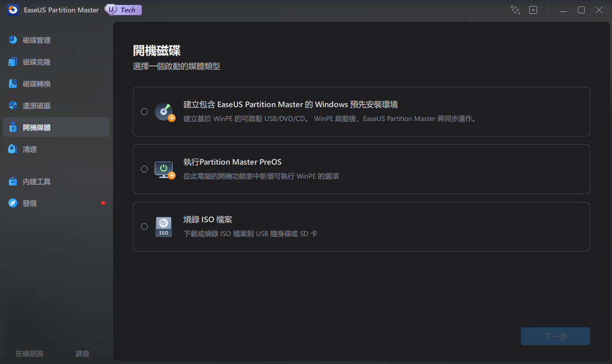Screen dimensions: 612x364
Task: Open 磁碟管理 in the sidebar
Action: pos(56,40)
